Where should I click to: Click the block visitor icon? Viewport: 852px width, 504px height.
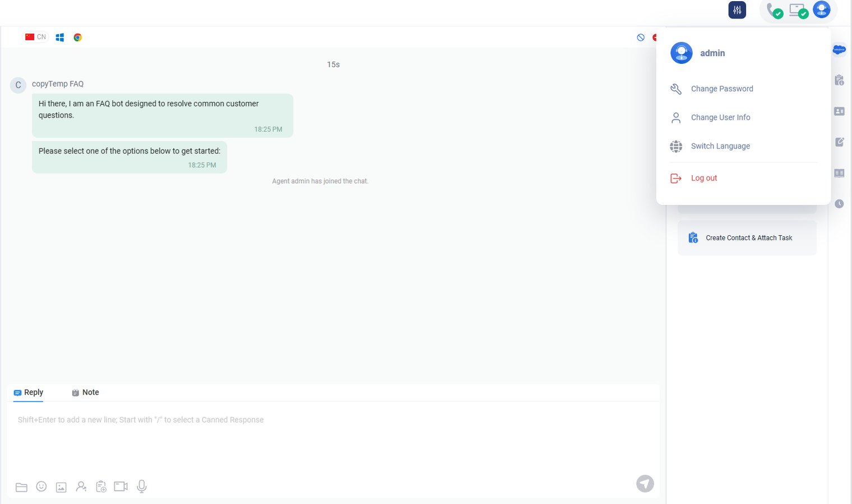point(641,38)
